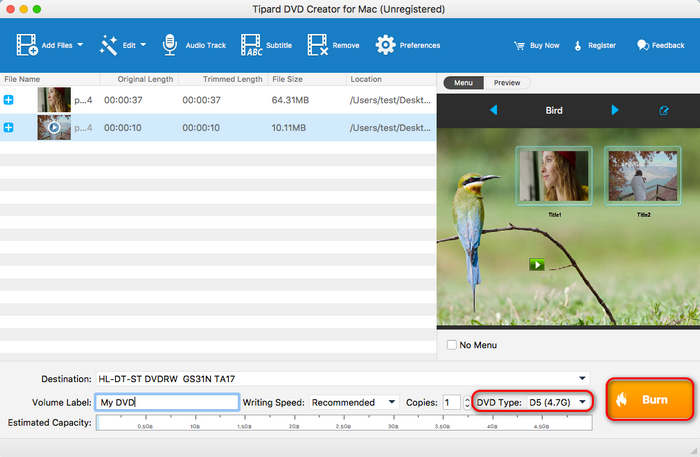Select Title1 thumbnail in menu preview
The height and width of the screenshot is (457, 700).
pyautogui.click(x=554, y=176)
